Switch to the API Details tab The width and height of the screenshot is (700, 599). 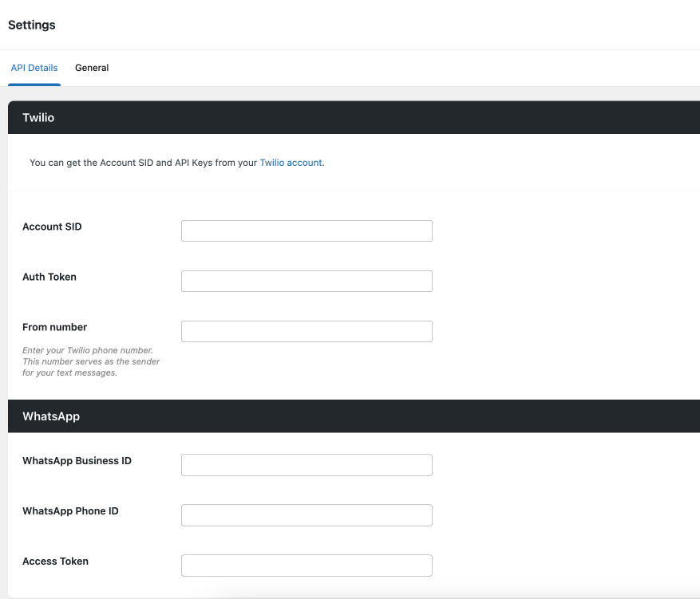[x=34, y=68]
